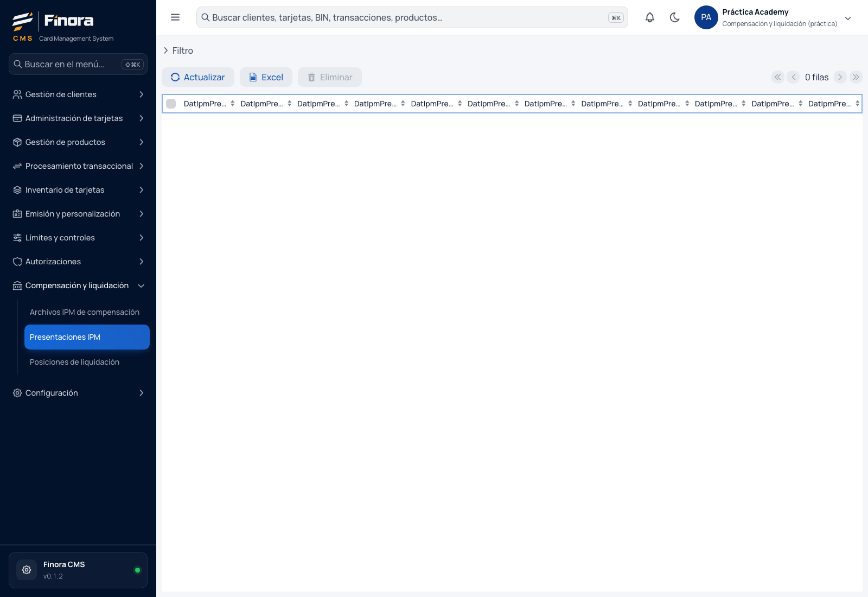Click the search magnifier icon in the top bar
The height and width of the screenshot is (597, 868).
206,17
